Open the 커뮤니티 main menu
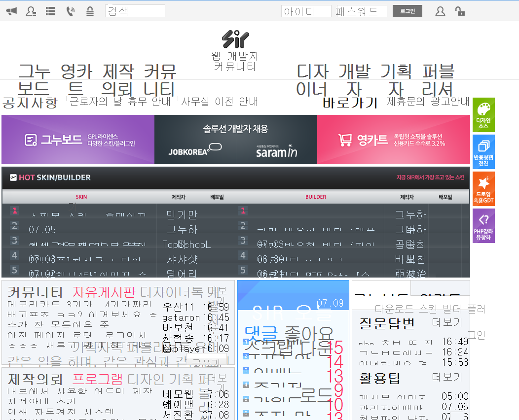 click(159, 80)
